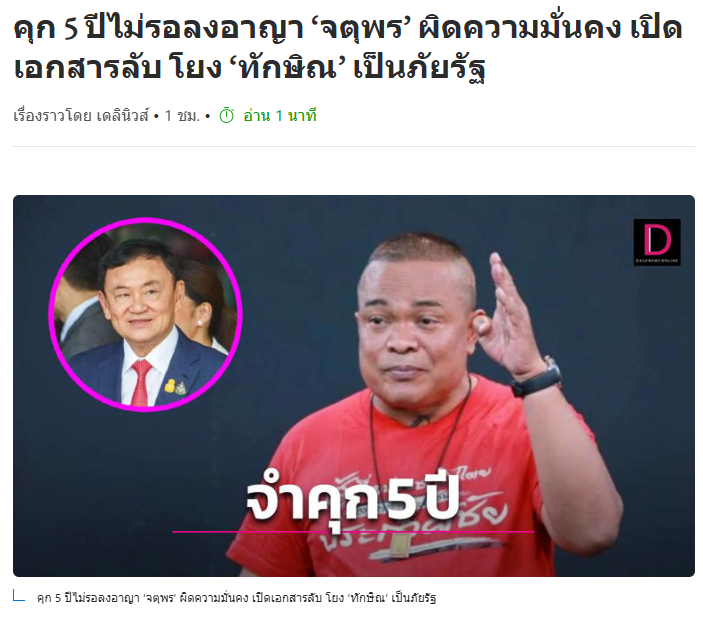Click the green clock reading-time icon
Screen dimensions: 703x618
[226, 116]
